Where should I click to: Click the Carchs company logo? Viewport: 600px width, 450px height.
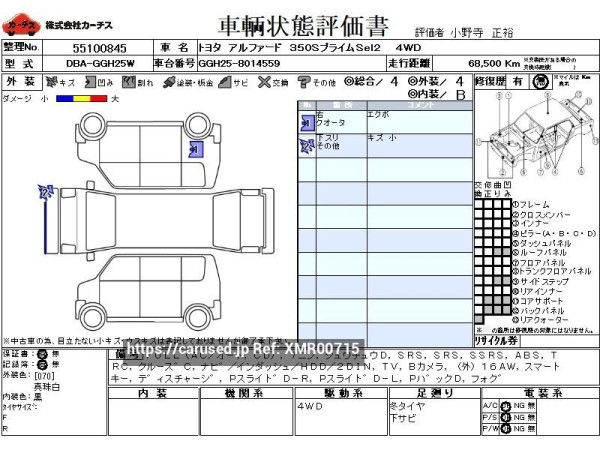point(21,25)
